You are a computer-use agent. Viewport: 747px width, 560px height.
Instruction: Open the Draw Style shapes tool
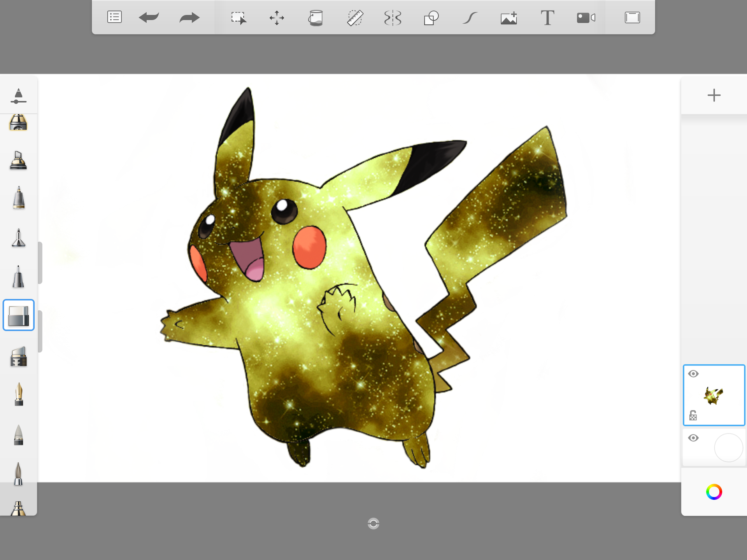431,18
